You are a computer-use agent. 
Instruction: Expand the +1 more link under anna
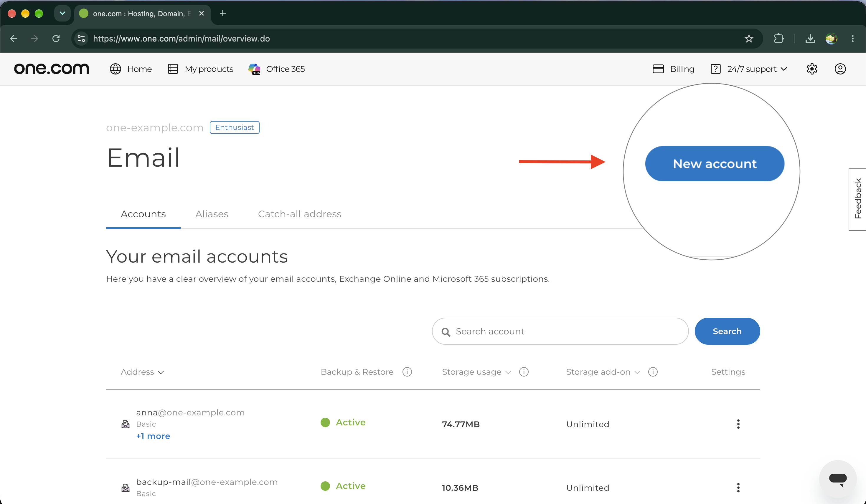point(153,436)
